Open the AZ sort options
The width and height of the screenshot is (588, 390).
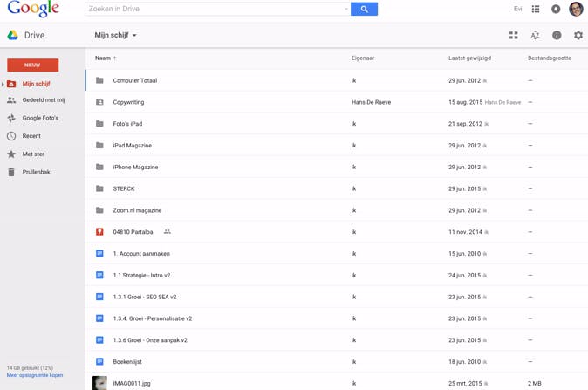[535, 35]
